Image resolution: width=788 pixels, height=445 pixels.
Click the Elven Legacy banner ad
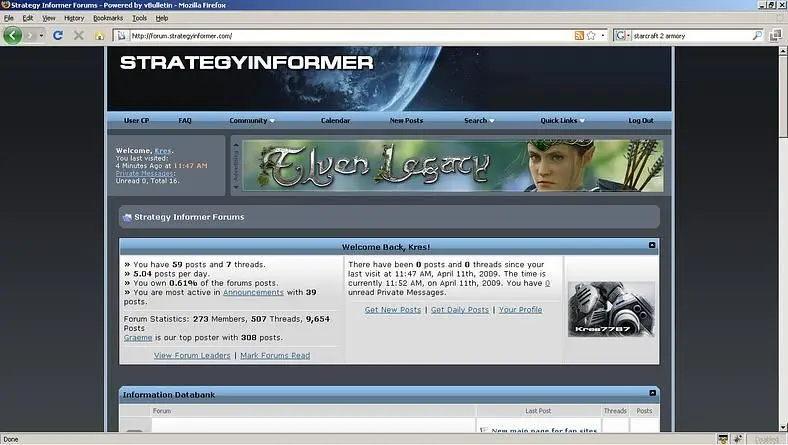point(452,165)
